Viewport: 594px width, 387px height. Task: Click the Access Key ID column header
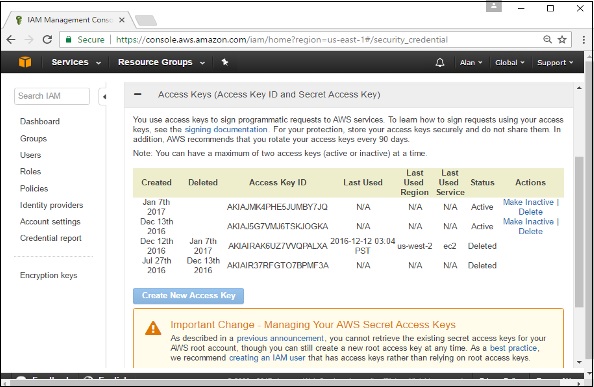(x=278, y=183)
